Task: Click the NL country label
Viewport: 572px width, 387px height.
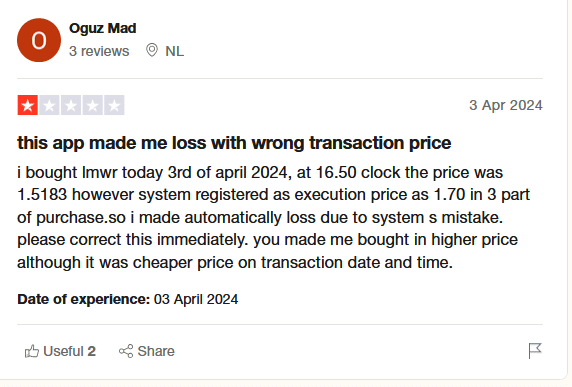Action: [175, 51]
